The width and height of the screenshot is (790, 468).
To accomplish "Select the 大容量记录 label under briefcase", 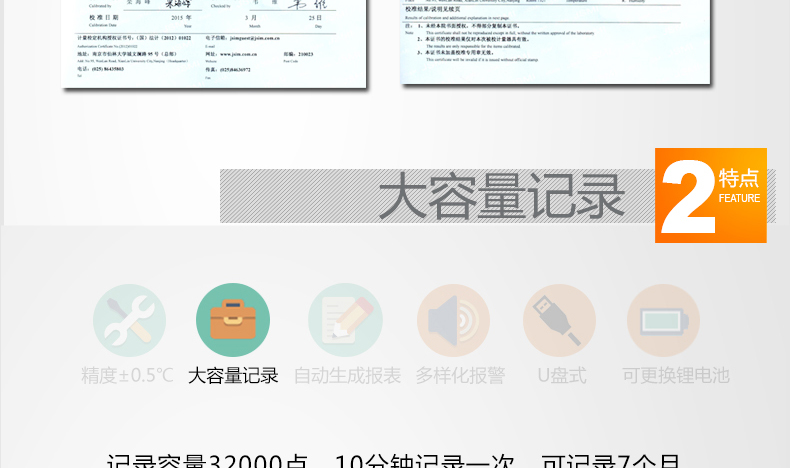I will pos(233,376).
